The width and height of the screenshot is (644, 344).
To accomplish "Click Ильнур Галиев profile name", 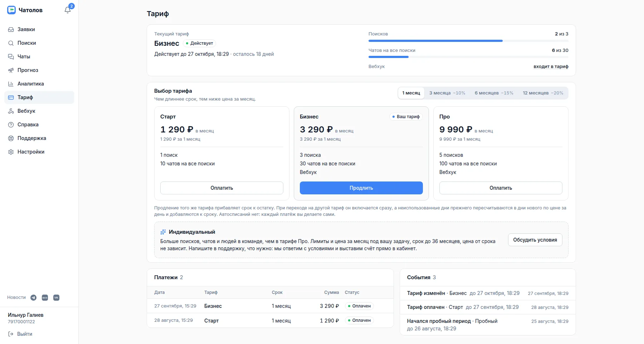I will pos(26,315).
